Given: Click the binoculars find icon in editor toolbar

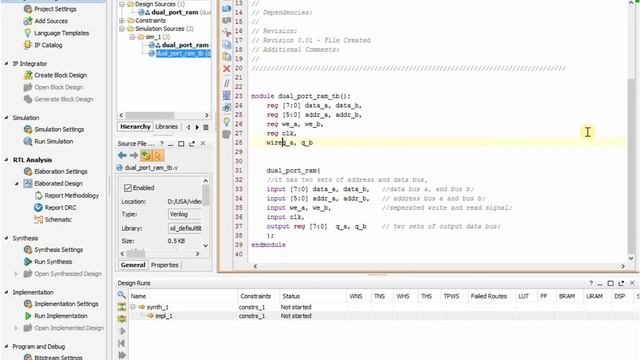Looking at the screenshot, I should (x=227, y=108).
